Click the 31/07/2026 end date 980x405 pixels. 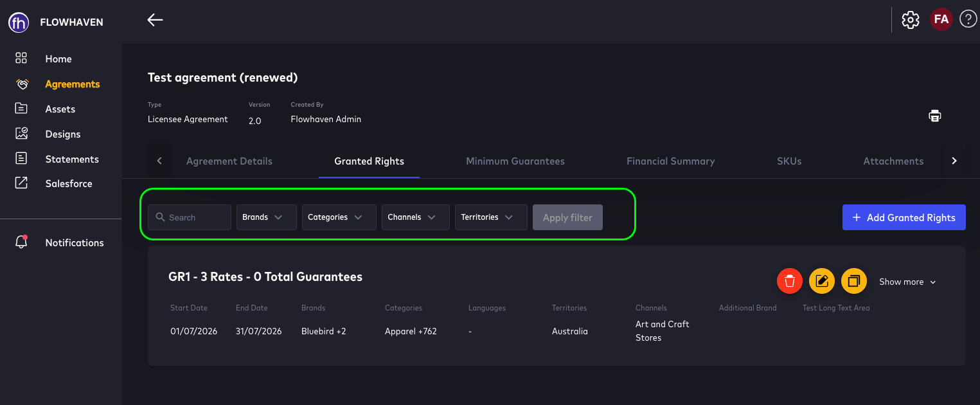(x=259, y=332)
